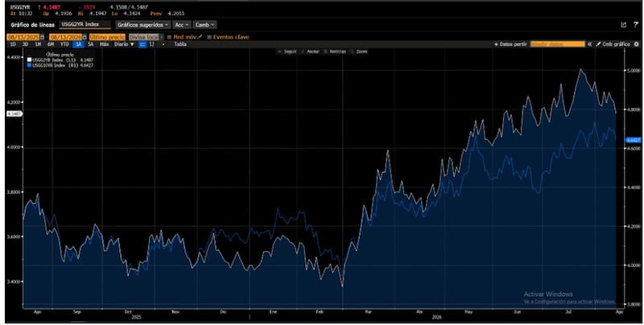This screenshot has width=644, height=325.
Task: Collapse panel with double-chevron icon
Action: (x=589, y=44)
